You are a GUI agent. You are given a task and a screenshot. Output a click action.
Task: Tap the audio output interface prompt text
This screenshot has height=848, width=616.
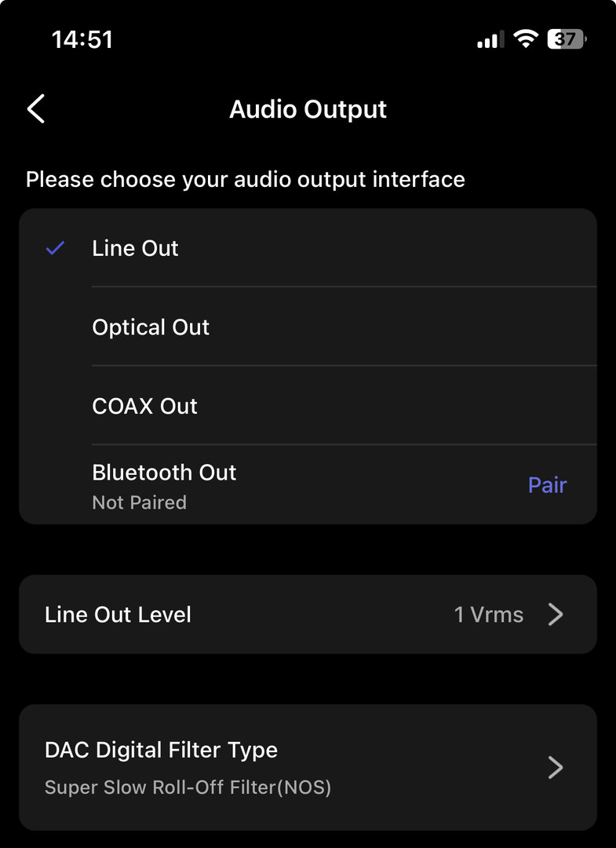pyautogui.click(x=245, y=179)
